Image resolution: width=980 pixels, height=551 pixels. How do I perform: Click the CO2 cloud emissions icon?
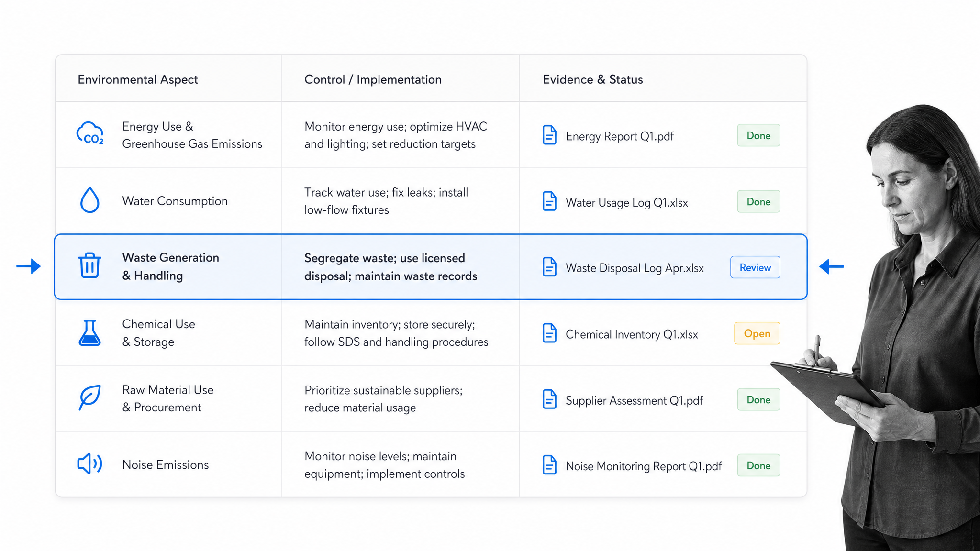[x=90, y=133]
